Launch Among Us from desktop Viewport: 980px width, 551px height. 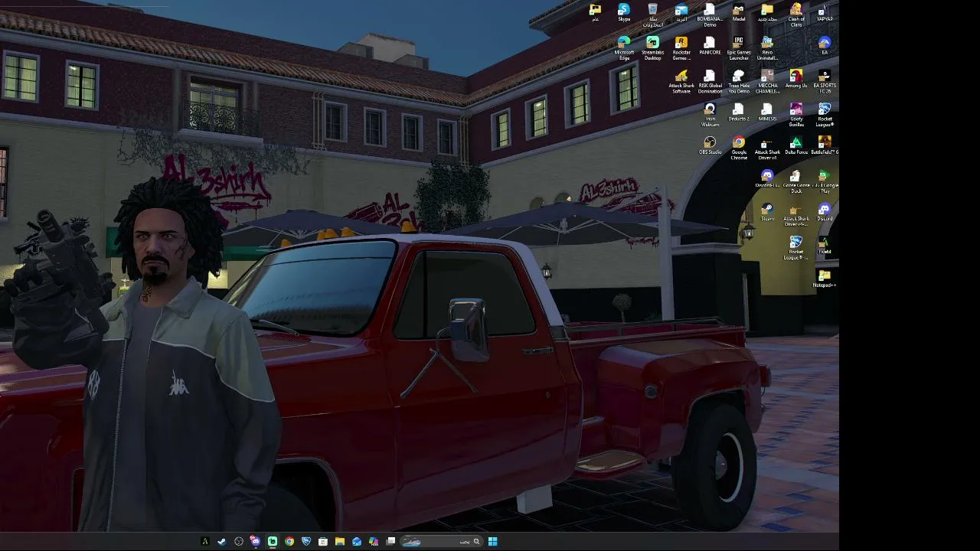(x=796, y=80)
